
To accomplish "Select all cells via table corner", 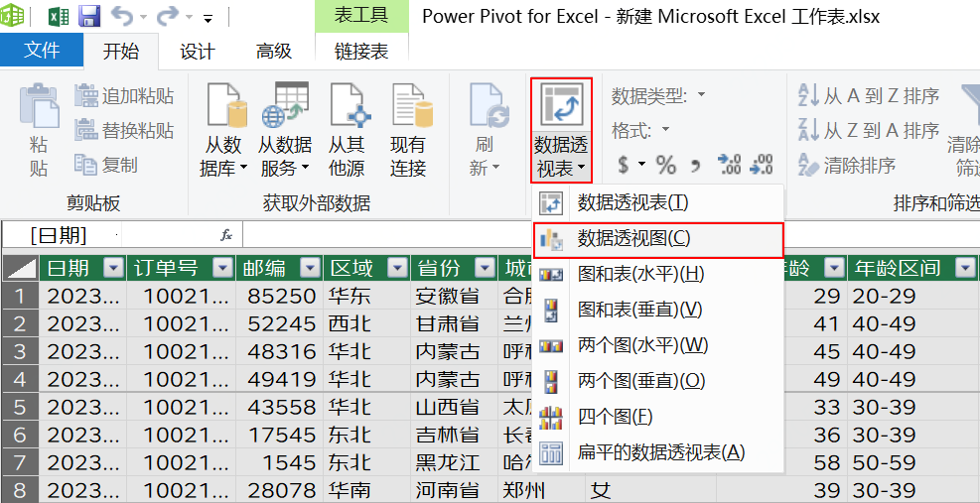I will tap(20, 269).
